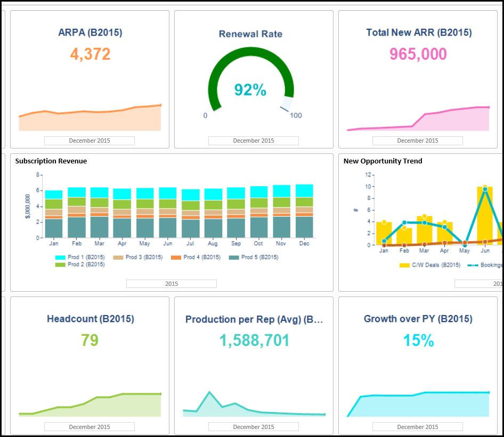This screenshot has height=437, width=504.
Task: Click the Prod 1 (B2015) cyan legend swatch
Action: coord(61,258)
